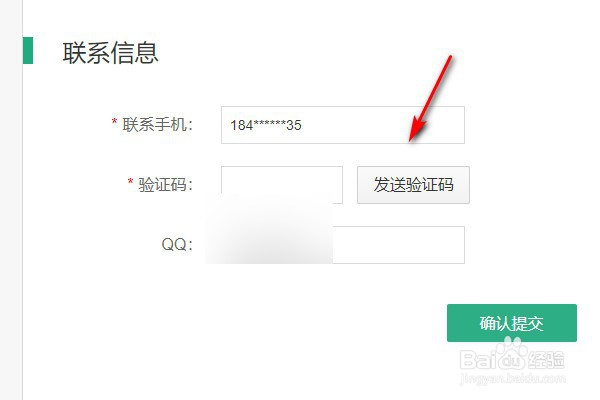600x400 pixels.
Task: Click the QQ field label
Action: tap(177, 245)
